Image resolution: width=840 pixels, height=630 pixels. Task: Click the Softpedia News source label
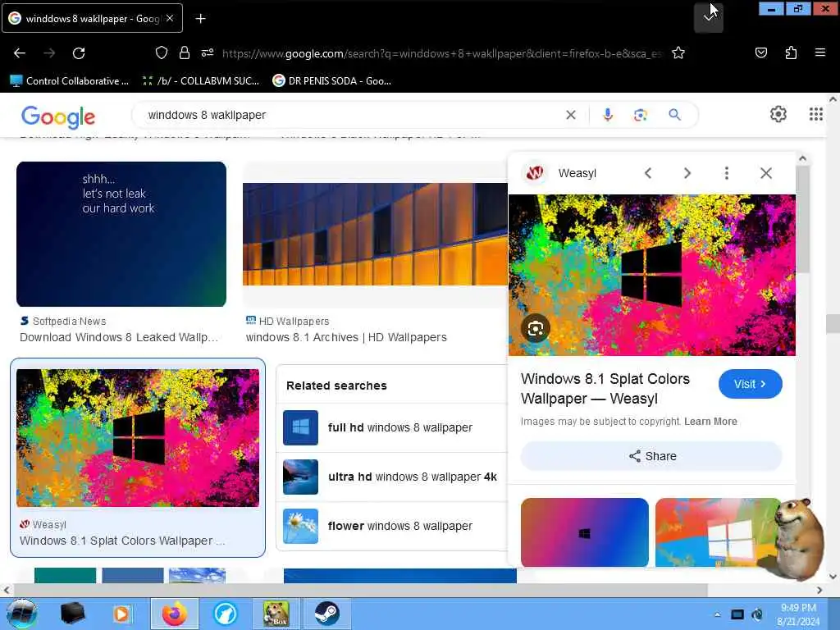[69, 322]
